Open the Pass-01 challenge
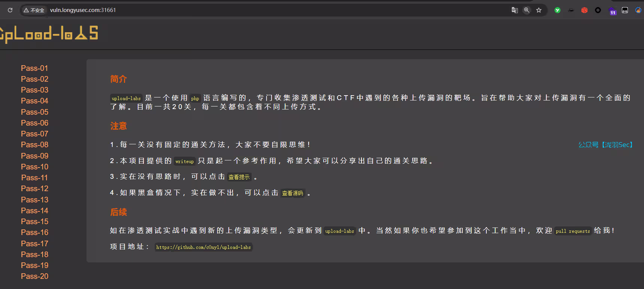644x289 pixels. (x=34, y=68)
